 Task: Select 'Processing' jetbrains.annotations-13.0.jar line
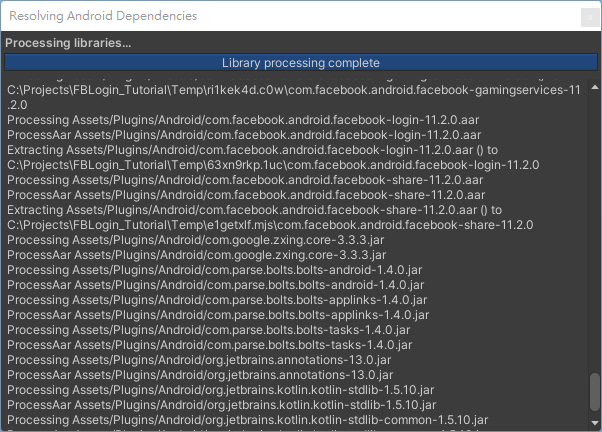(199, 359)
